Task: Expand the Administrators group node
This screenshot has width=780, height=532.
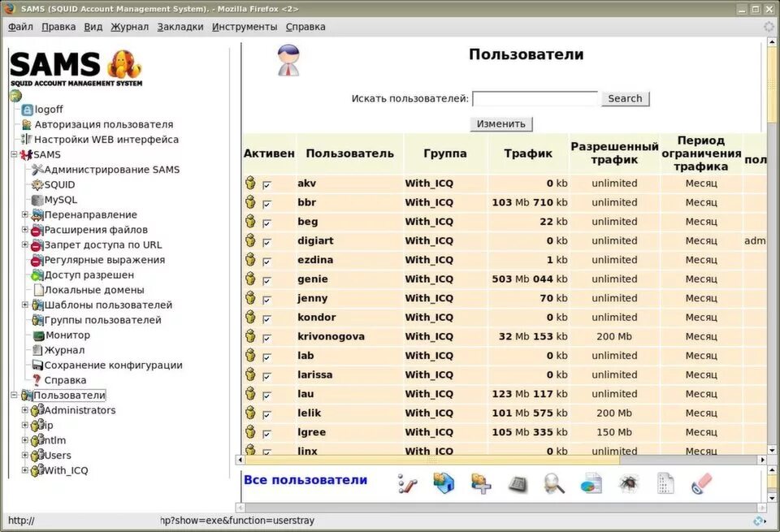Action: [x=25, y=409]
